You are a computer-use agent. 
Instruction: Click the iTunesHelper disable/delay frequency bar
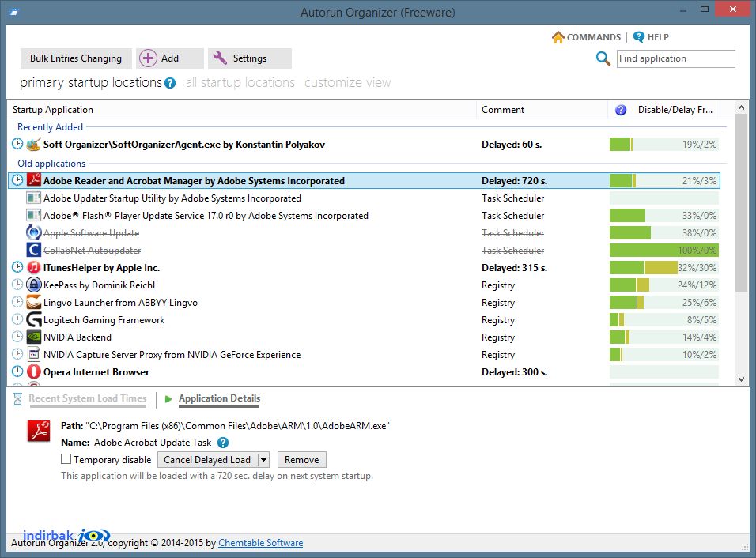(664, 267)
